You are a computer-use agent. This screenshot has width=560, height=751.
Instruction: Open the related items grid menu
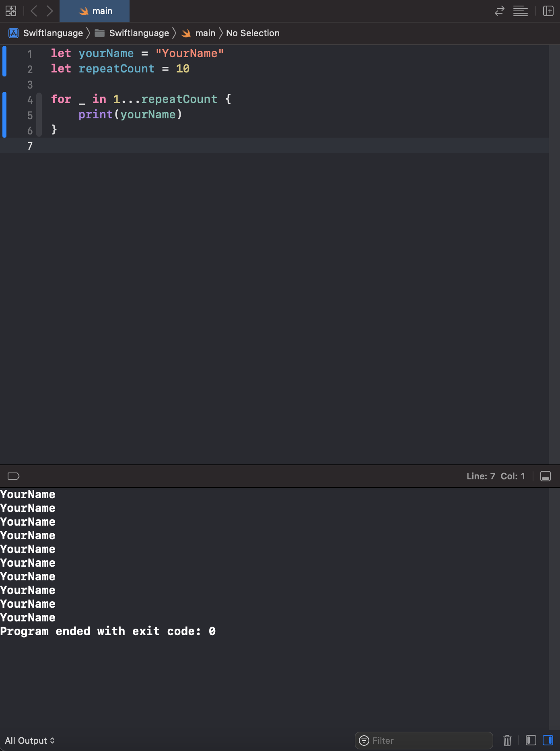(x=11, y=11)
